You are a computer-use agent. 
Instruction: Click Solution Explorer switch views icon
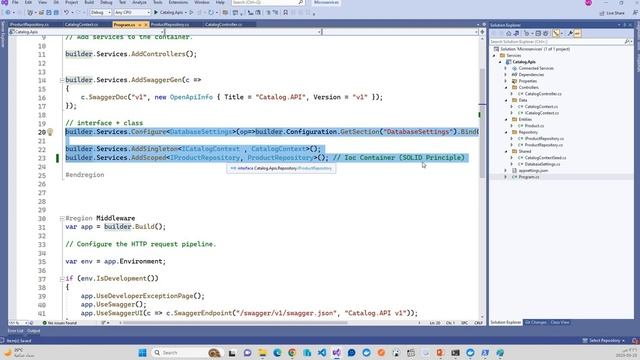tap(516, 33)
